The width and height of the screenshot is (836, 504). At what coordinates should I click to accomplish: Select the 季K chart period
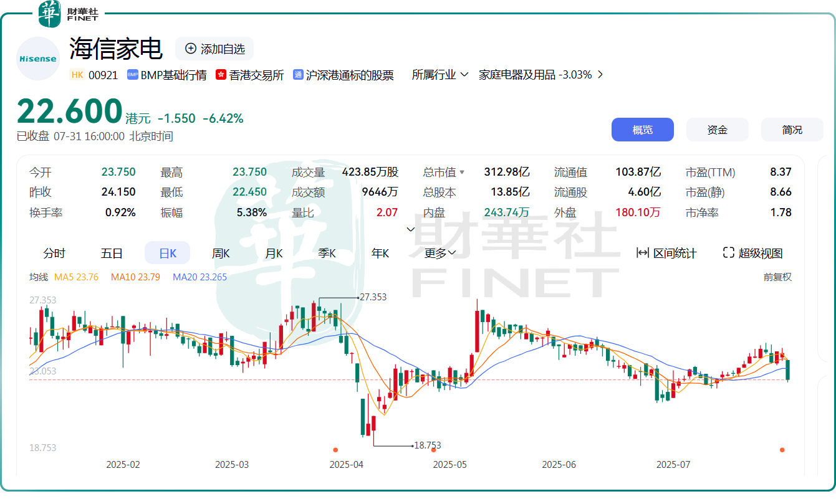327,254
